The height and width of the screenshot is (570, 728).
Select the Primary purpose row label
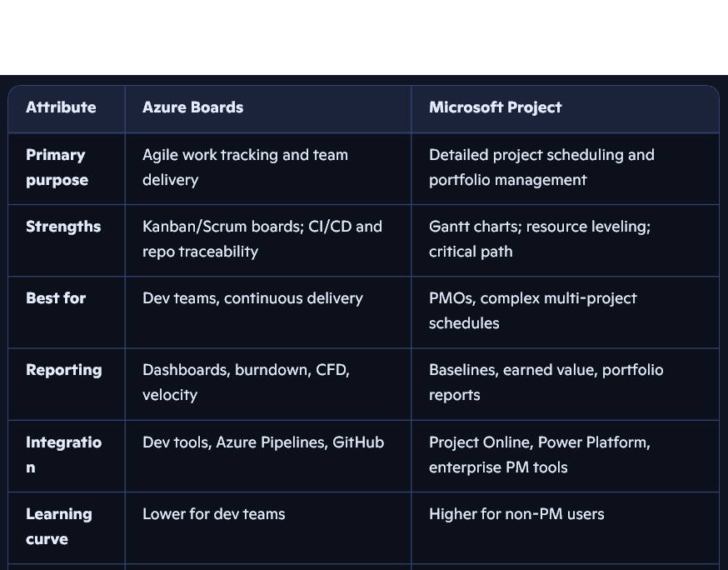57,167
